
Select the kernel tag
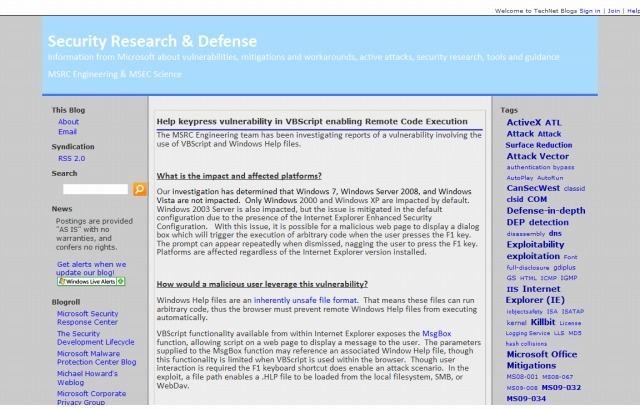click(516, 323)
